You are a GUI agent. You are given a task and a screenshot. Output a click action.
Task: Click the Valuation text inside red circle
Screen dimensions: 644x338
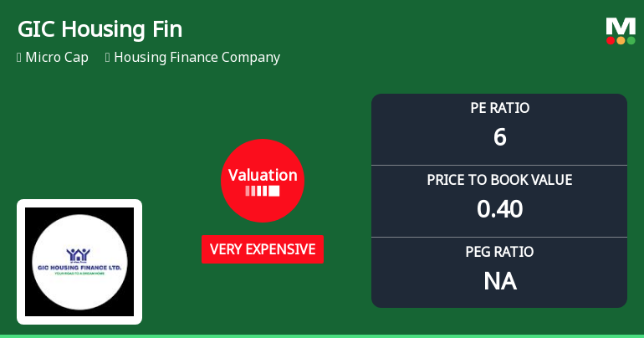coord(263,175)
